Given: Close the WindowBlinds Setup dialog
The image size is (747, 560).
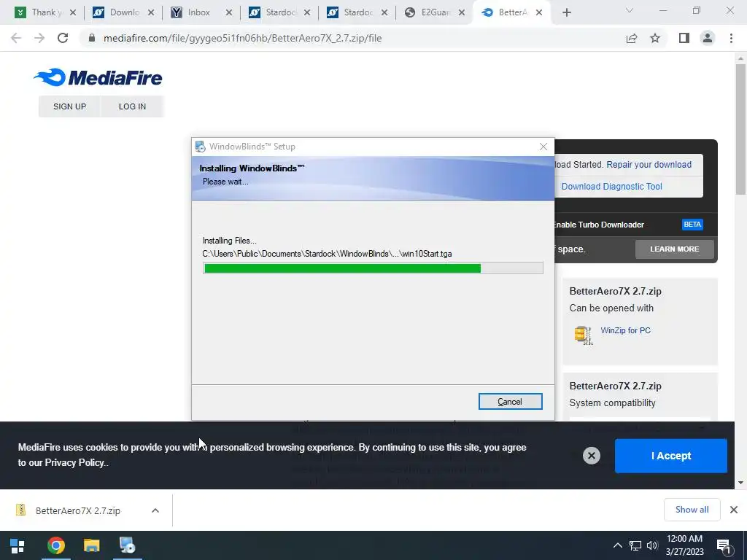Looking at the screenshot, I should coord(543,147).
